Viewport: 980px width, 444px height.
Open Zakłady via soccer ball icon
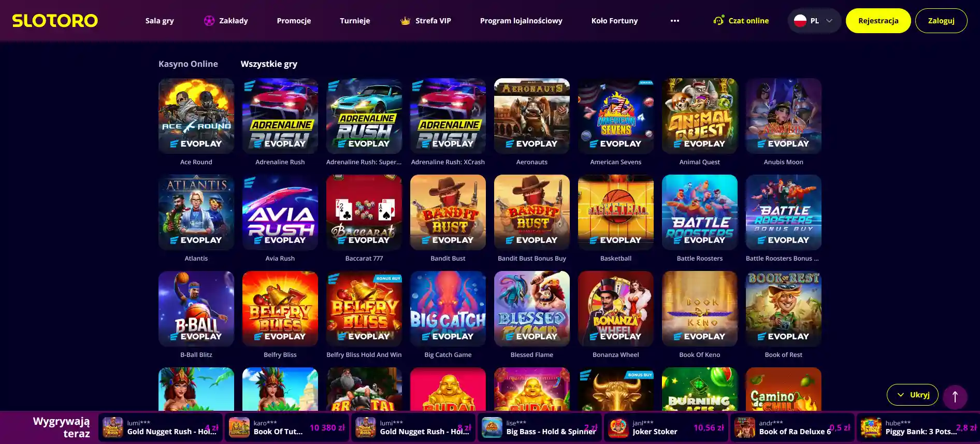click(x=209, y=21)
